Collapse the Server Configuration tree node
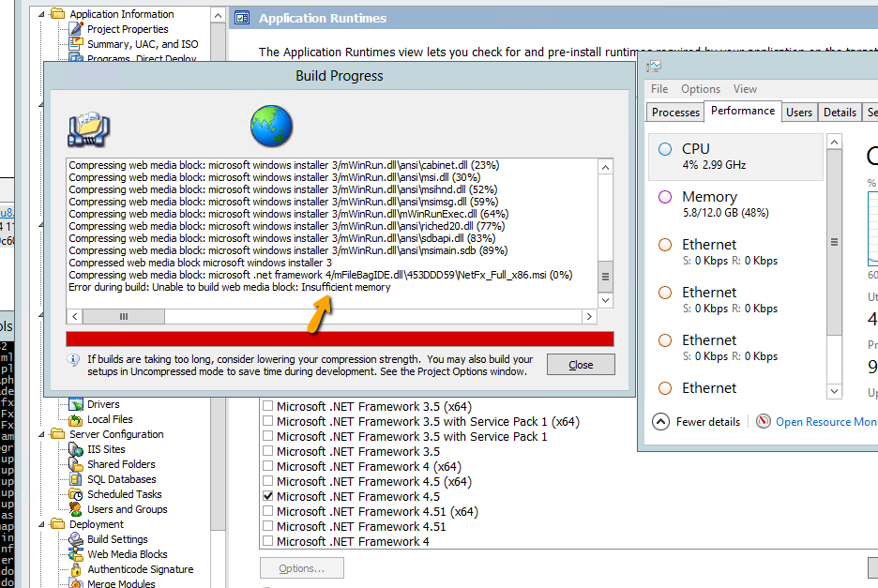Image resolution: width=878 pixels, height=588 pixels. click(41, 434)
